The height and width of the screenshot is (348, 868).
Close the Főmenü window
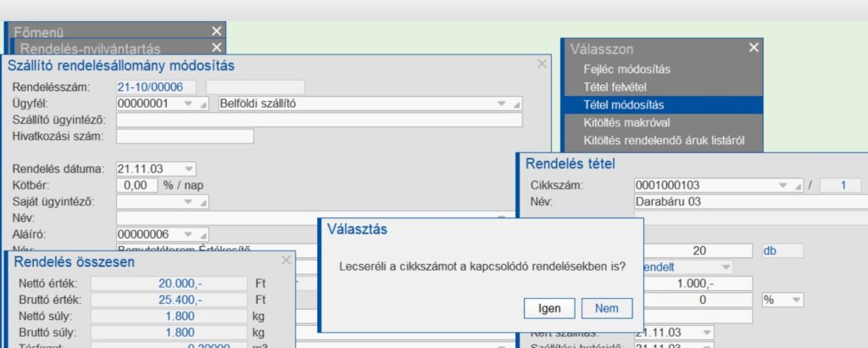tap(216, 31)
